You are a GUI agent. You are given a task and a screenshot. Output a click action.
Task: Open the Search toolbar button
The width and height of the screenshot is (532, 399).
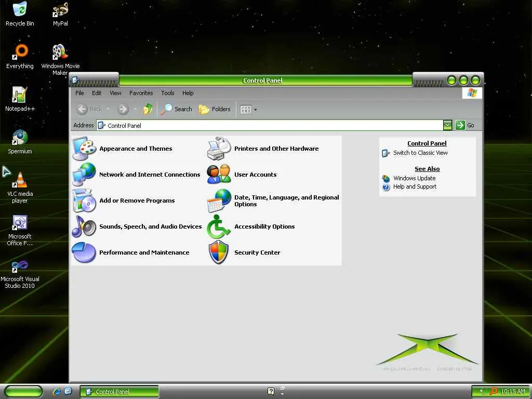pos(177,109)
